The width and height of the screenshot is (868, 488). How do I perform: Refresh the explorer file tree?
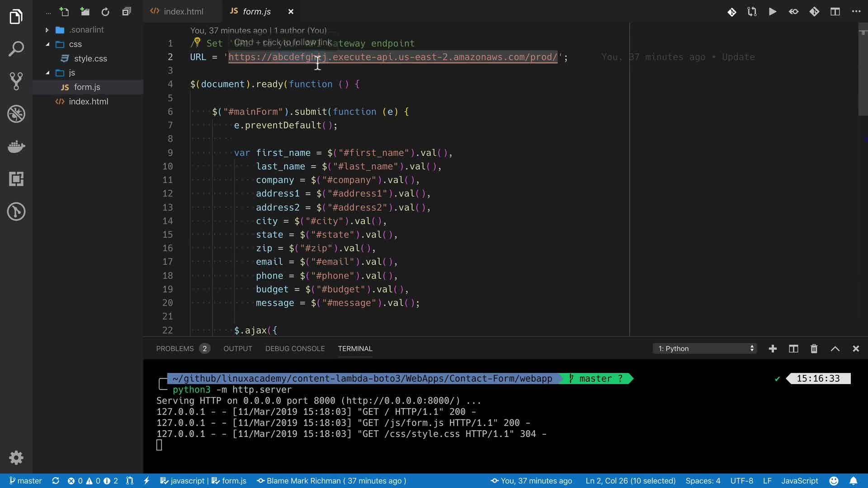[x=105, y=12]
